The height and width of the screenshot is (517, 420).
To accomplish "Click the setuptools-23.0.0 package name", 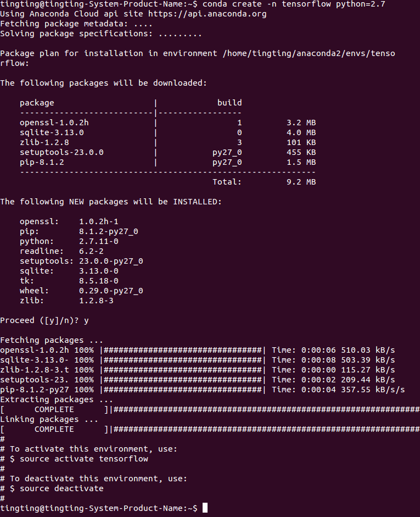I will point(61,153).
